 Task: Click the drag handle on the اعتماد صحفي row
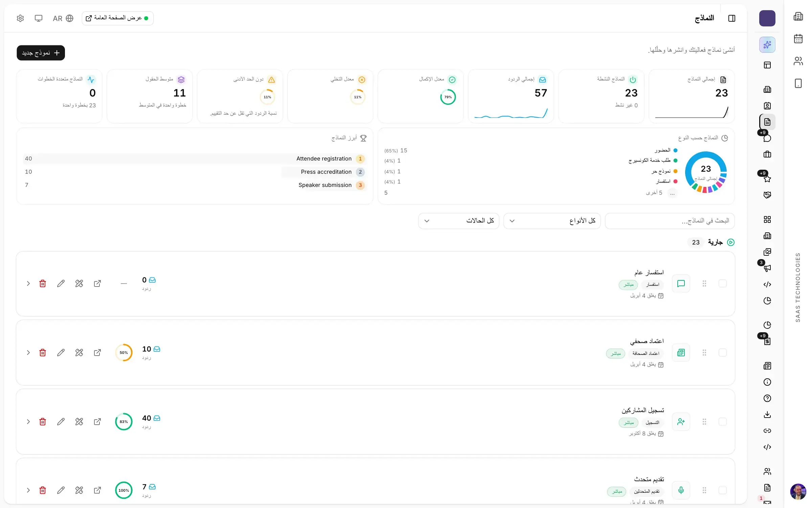pyautogui.click(x=704, y=353)
